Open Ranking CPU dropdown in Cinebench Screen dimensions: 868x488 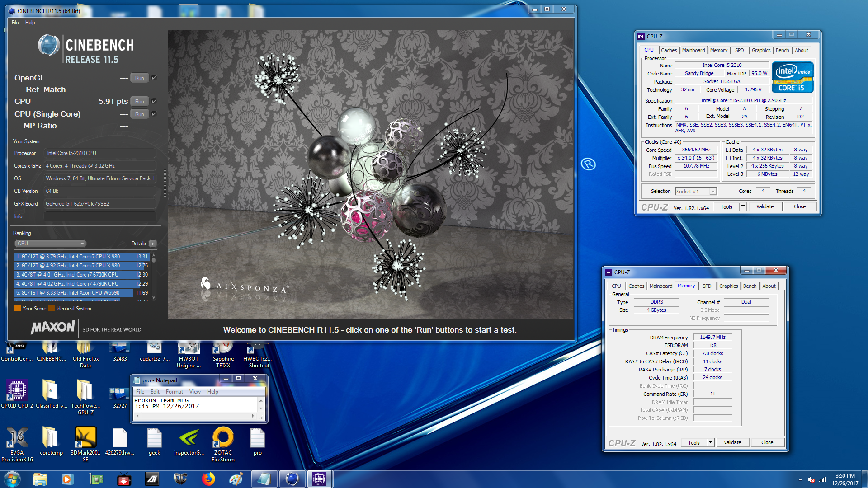click(51, 243)
